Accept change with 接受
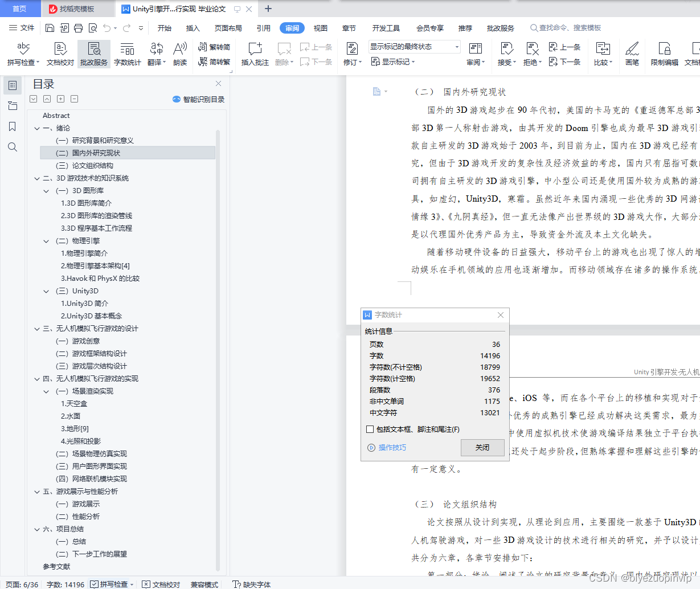Image resolution: width=700 pixels, height=589 pixels. coord(507,54)
